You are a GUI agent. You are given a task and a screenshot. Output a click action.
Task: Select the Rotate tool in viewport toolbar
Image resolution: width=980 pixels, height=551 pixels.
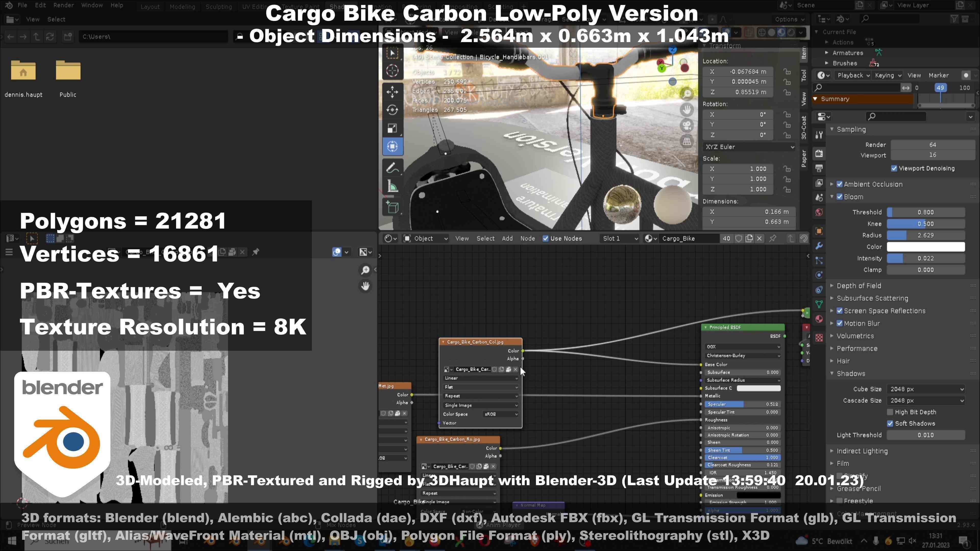pos(392,110)
